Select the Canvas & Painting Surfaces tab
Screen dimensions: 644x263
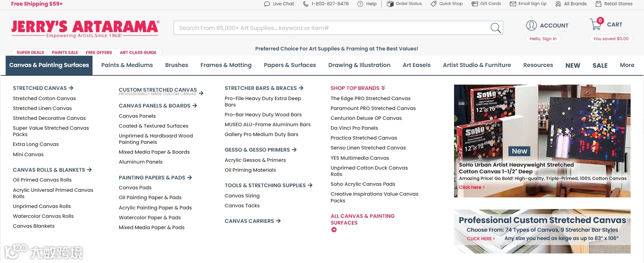coord(49,65)
